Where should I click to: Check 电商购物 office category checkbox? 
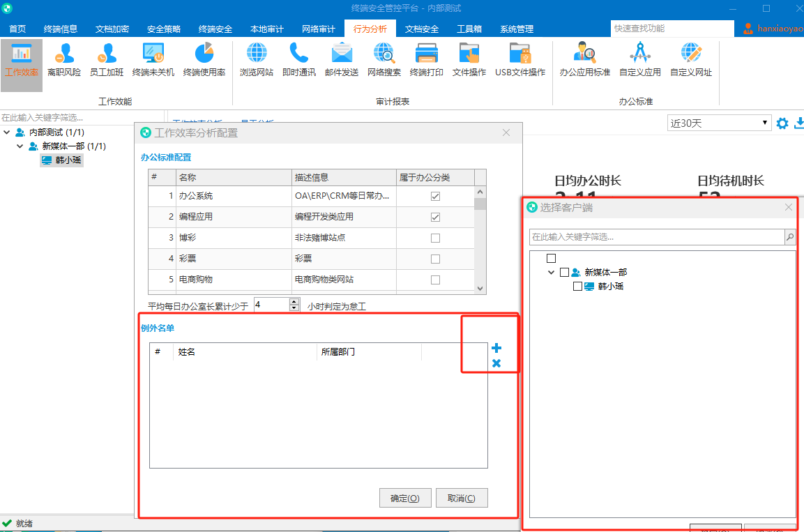(x=435, y=280)
